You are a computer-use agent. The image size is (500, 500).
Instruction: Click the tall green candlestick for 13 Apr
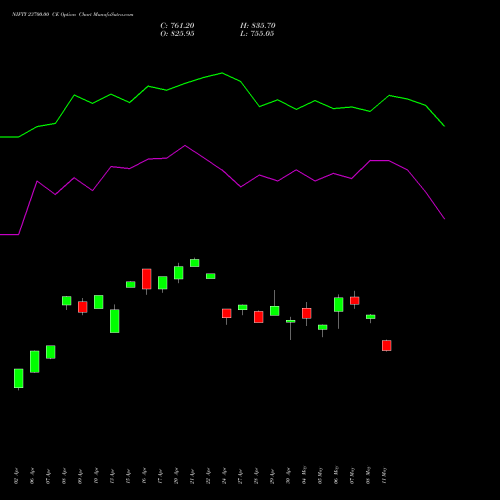click(x=115, y=321)
